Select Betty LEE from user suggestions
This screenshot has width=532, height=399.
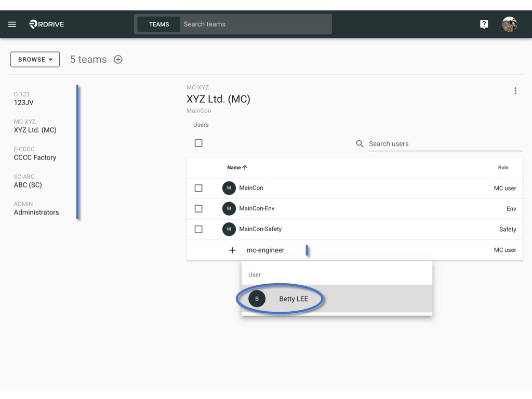click(337, 299)
